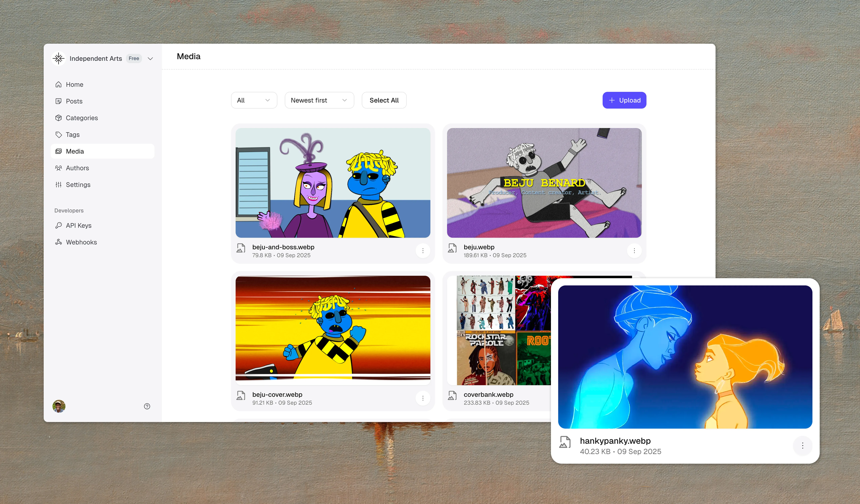Open the three-dot menu for beju-cover.webp

tap(422, 398)
